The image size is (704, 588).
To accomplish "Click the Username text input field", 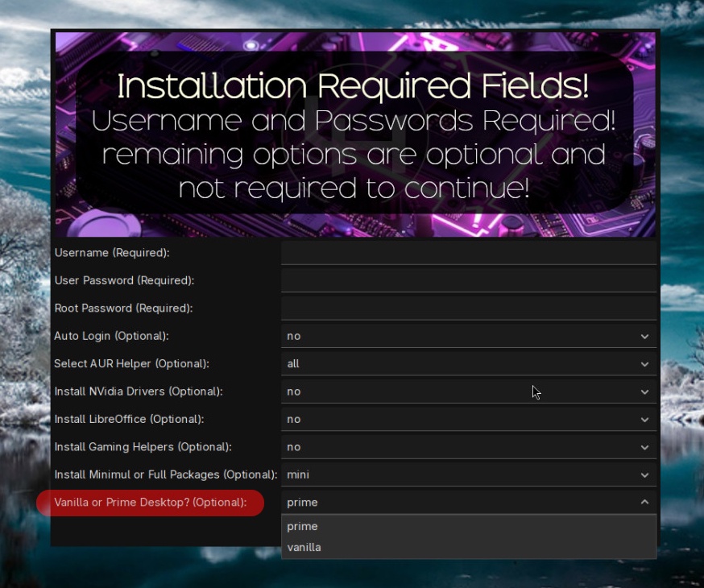I will tap(468, 253).
